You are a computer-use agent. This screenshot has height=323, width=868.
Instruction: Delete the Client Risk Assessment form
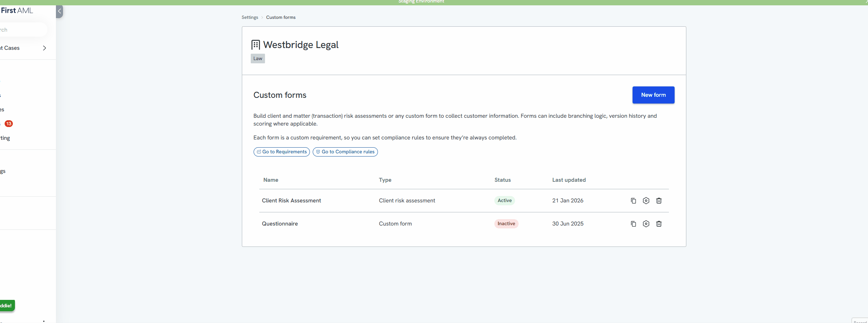pyautogui.click(x=659, y=201)
